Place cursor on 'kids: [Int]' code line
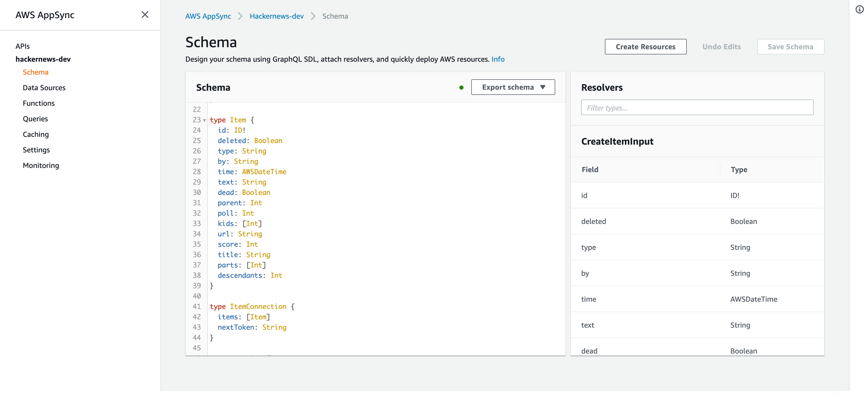Viewport: 868px width, 395px height. [x=240, y=224]
